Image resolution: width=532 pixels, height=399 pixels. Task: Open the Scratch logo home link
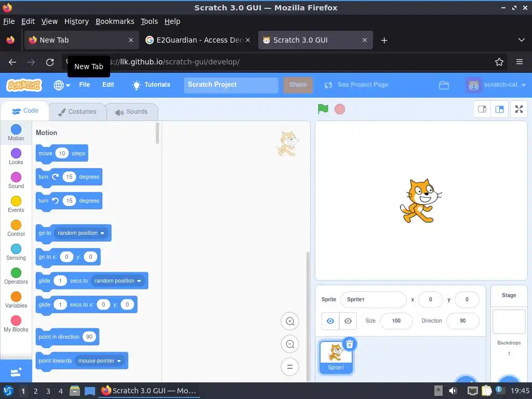tap(24, 85)
